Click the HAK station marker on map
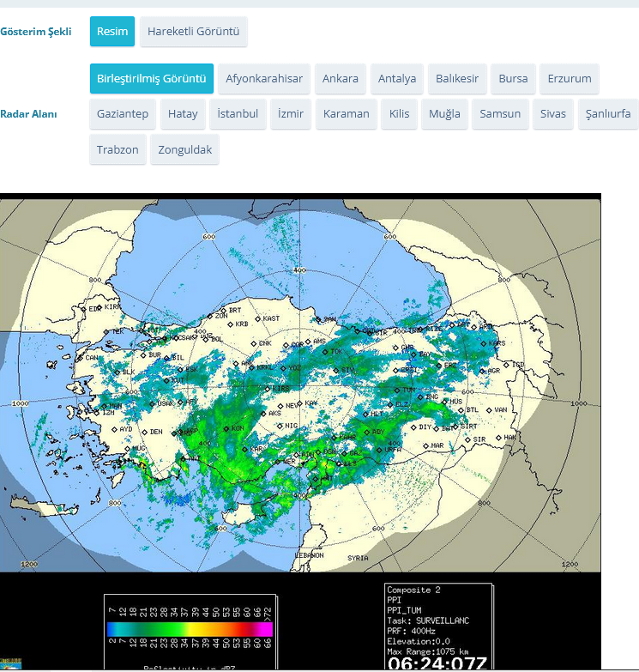Image resolution: width=639 pixels, height=672 pixels. [498, 438]
